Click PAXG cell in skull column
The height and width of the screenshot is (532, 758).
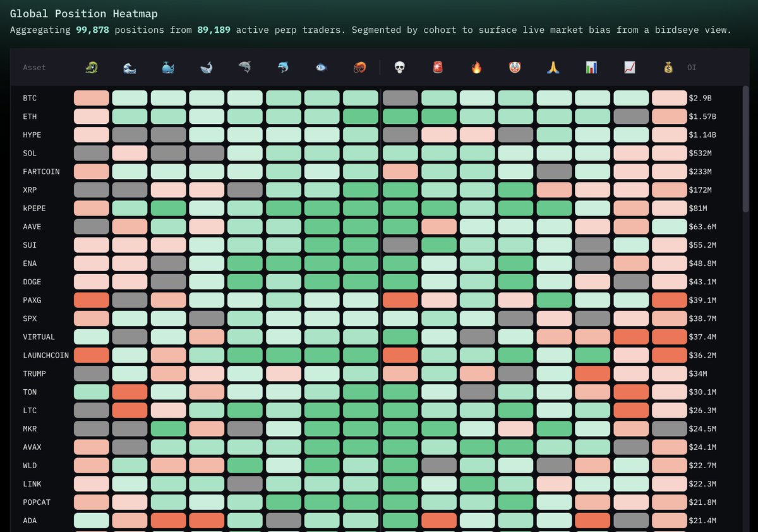click(x=400, y=299)
